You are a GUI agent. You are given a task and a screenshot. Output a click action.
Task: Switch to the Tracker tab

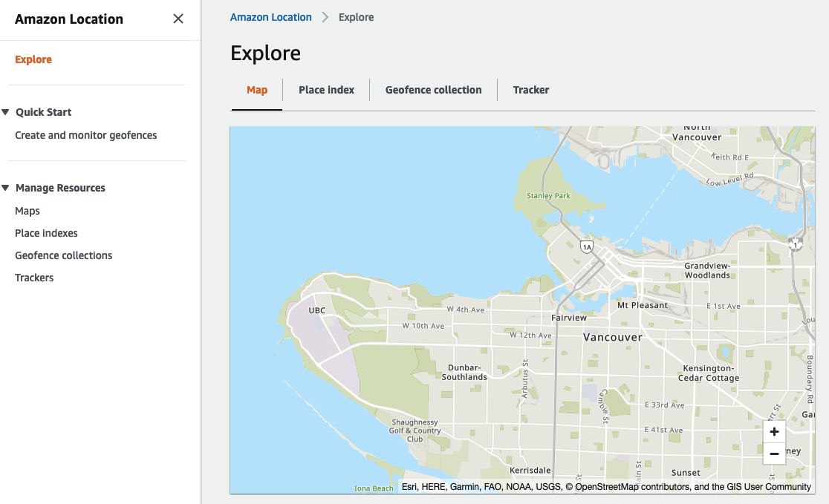pos(531,90)
